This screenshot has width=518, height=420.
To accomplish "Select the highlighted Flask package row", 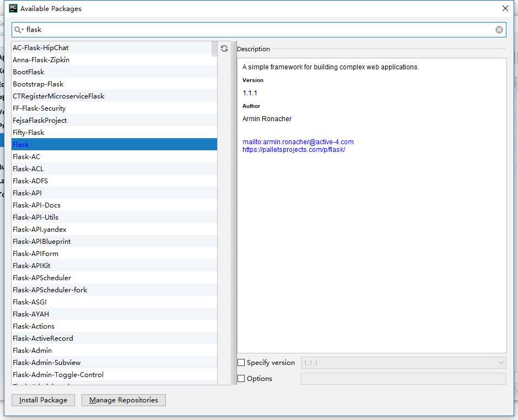I will 114,145.
